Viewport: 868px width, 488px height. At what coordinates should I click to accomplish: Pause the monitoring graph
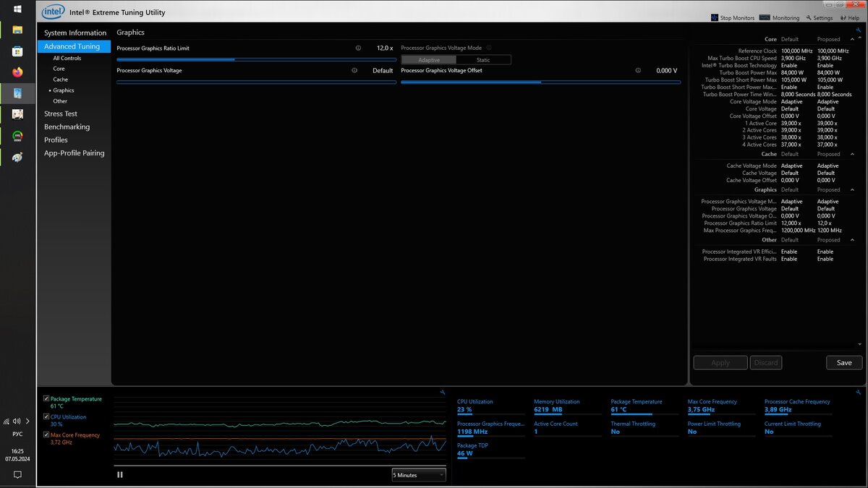[120, 474]
